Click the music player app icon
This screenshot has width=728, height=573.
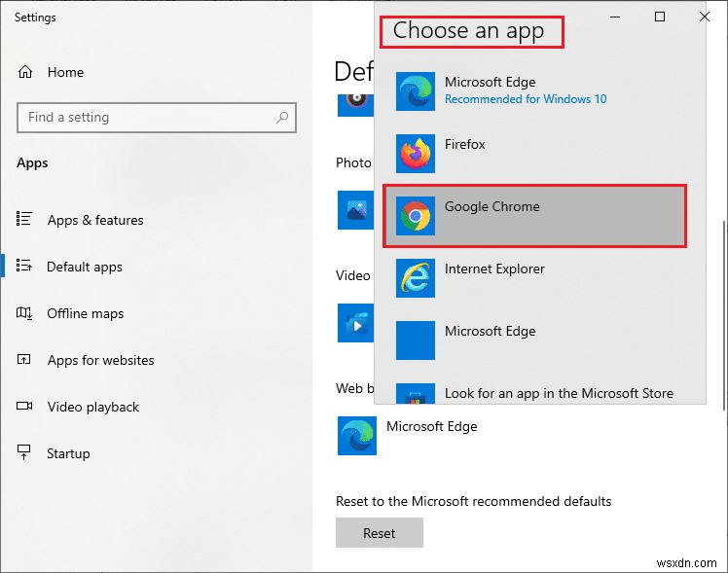click(355, 105)
